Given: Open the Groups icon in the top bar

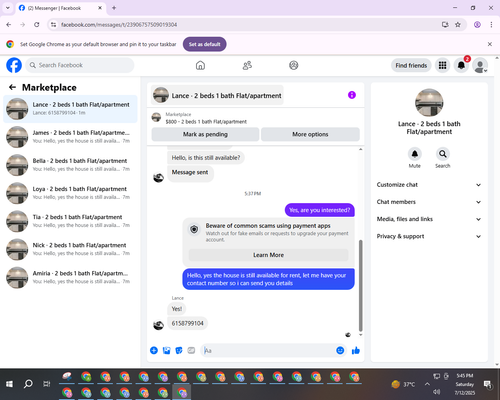Looking at the screenshot, I should coord(294,65).
